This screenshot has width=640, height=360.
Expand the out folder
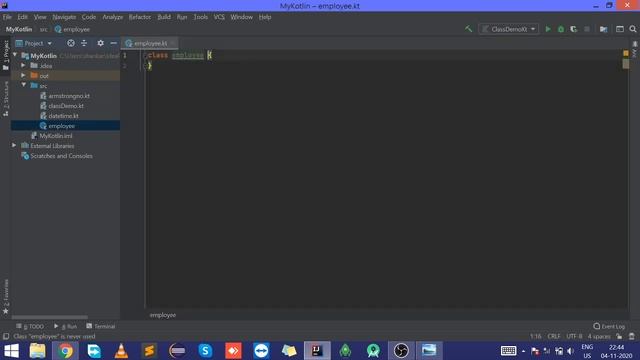point(23,75)
